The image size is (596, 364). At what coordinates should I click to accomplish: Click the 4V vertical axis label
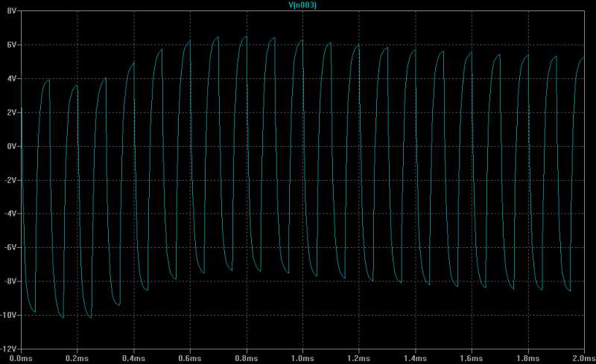tap(11, 79)
